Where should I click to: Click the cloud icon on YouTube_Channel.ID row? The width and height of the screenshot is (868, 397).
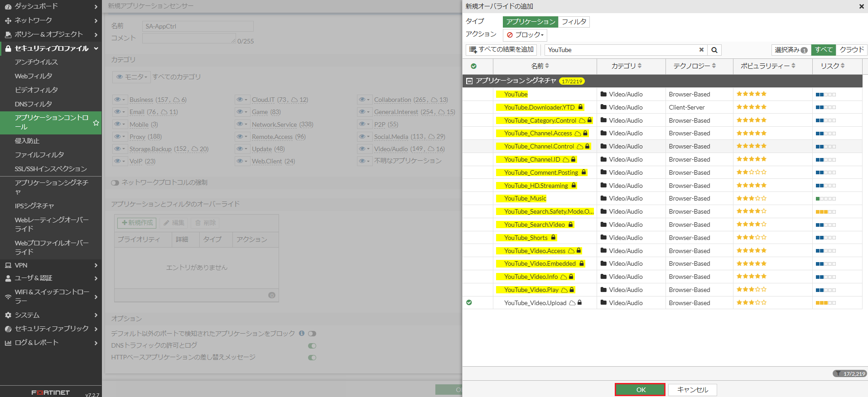[566, 159]
